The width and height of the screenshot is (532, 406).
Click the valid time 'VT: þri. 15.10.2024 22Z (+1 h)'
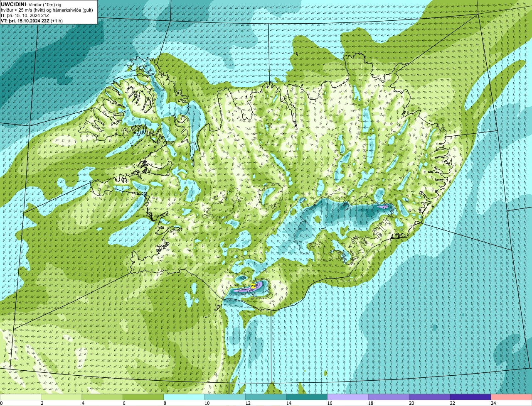[32, 21]
